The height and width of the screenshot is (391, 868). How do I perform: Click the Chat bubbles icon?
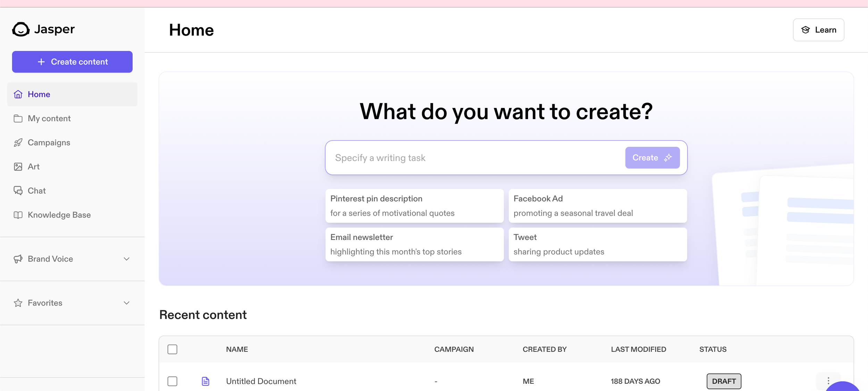click(x=18, y=191)
